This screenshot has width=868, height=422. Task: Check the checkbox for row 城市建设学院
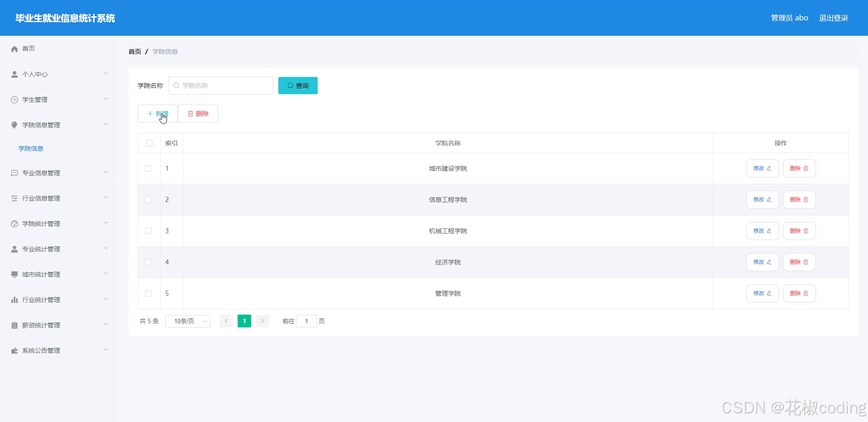(148, 168)
